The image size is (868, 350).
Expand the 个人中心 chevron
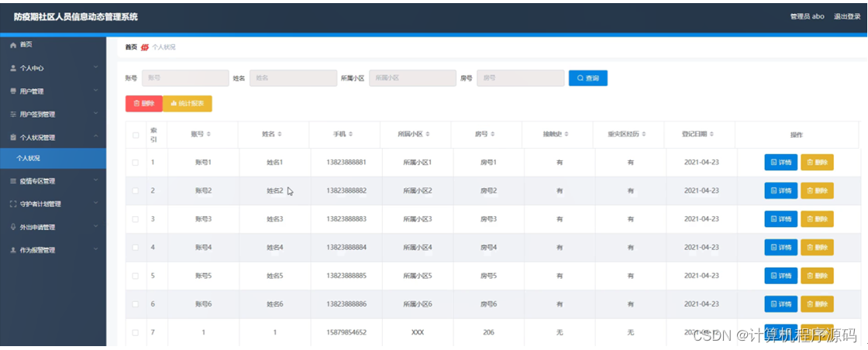point(96,67)
